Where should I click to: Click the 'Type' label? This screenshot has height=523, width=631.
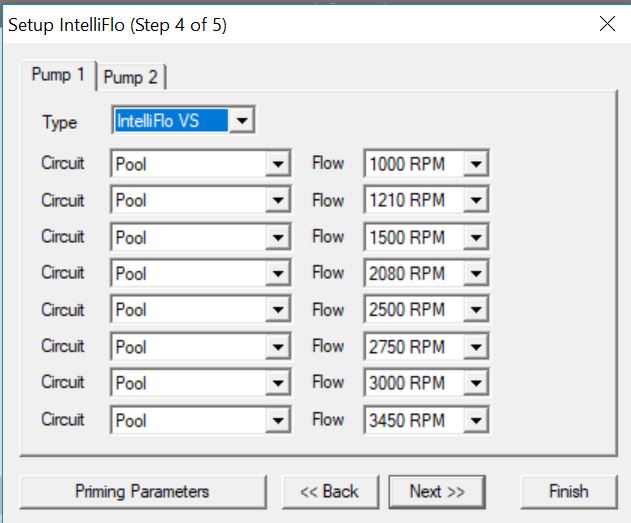[x=60, y=122]
